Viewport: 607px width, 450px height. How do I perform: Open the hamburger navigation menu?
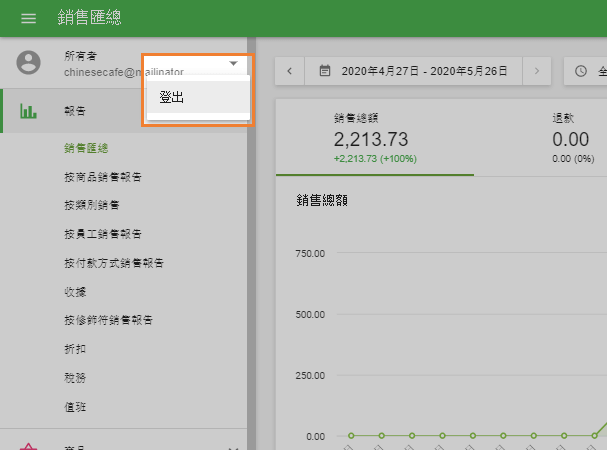click(x=28, y=19)
